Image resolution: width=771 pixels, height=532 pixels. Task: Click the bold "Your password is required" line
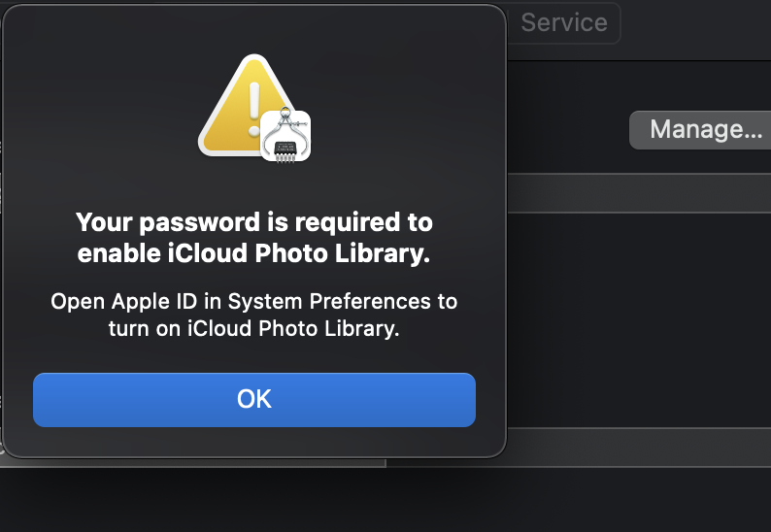pos(254,222)
